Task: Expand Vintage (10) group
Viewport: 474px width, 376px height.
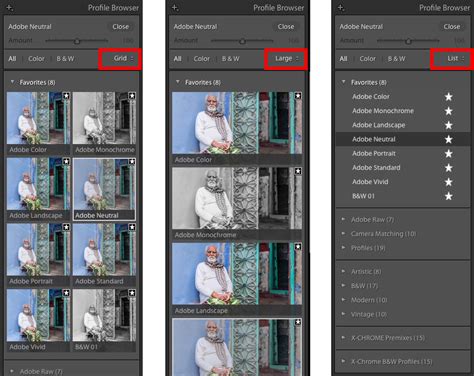Action: pyautogui.click(x=343, y=314)
